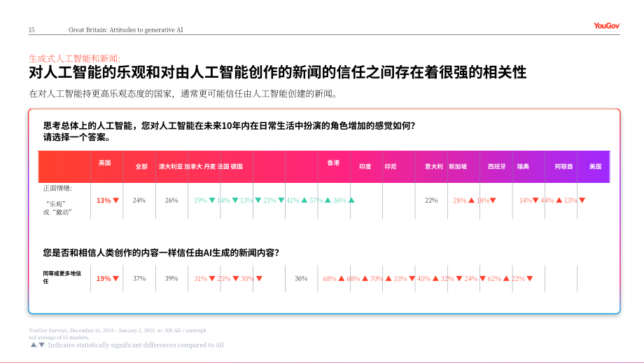This screenshot has height=363, width=644.
Task: Click the red "70%" value
Action: click(x=376, y=279)
